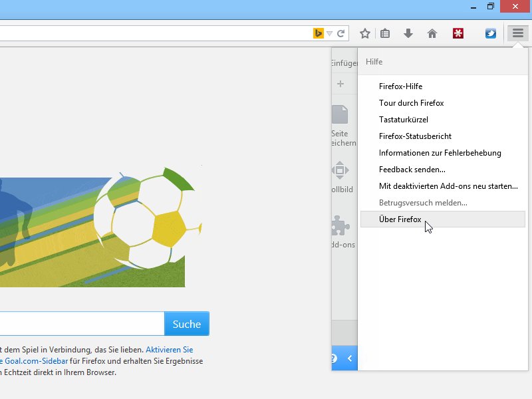Open Über Firefox

tap(443, 219)
